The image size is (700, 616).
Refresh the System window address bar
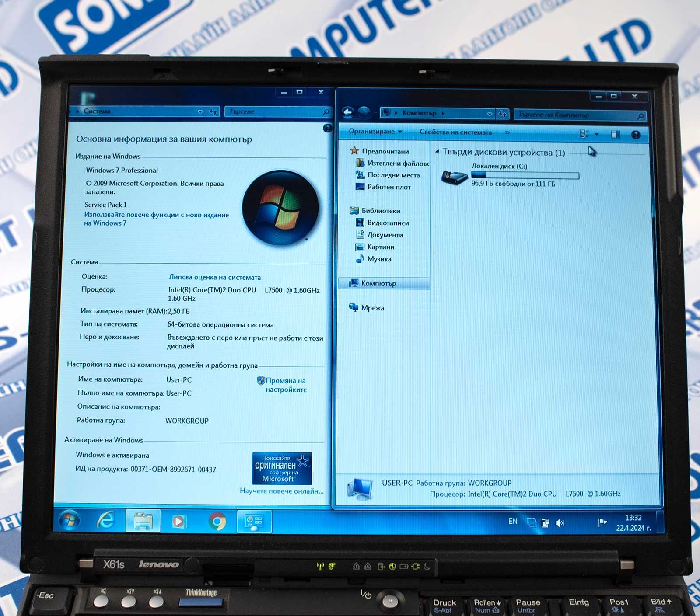point(213,111)
